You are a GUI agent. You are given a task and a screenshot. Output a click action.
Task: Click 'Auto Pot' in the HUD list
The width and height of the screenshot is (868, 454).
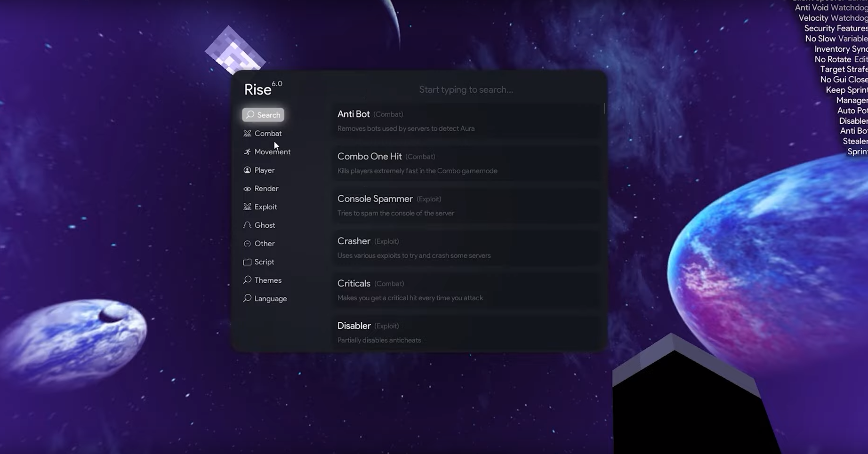point(852,111)
